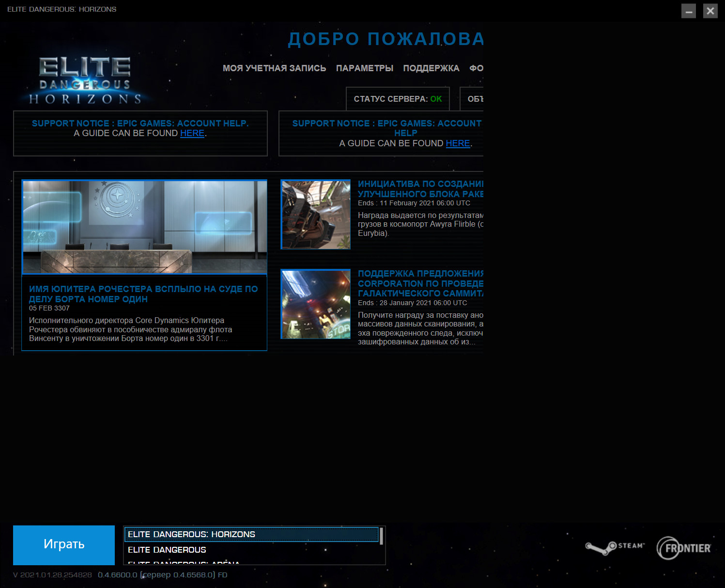Open thumbnail for ПОДДЕРЖКА ПРЕДЛОЖЕНИЯ goal

coord(315,304)
